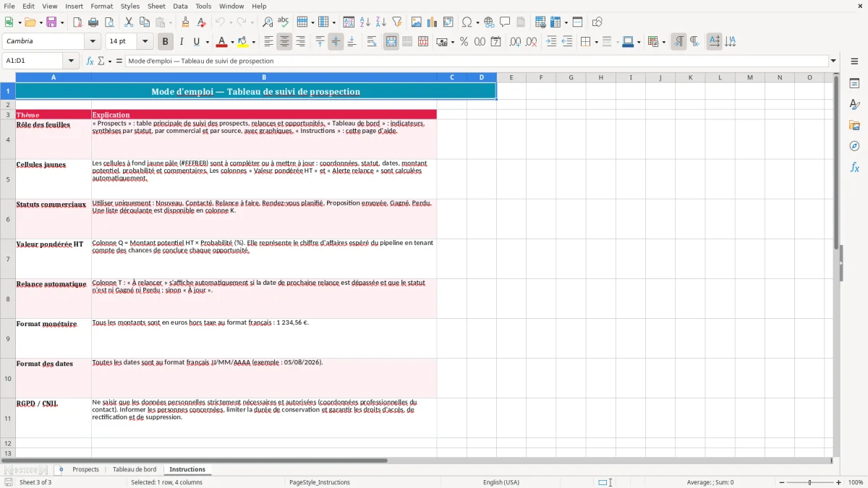Viewport: 868px width, 488px height.
Task: Click the Insert Hyperlink globe icon
Action: point(489,22)
